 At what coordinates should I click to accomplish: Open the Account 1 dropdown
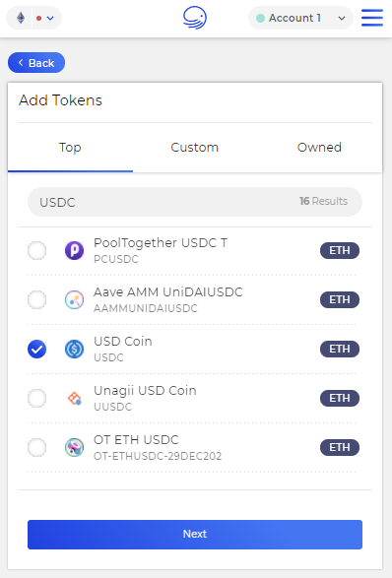tap(300, 18)
